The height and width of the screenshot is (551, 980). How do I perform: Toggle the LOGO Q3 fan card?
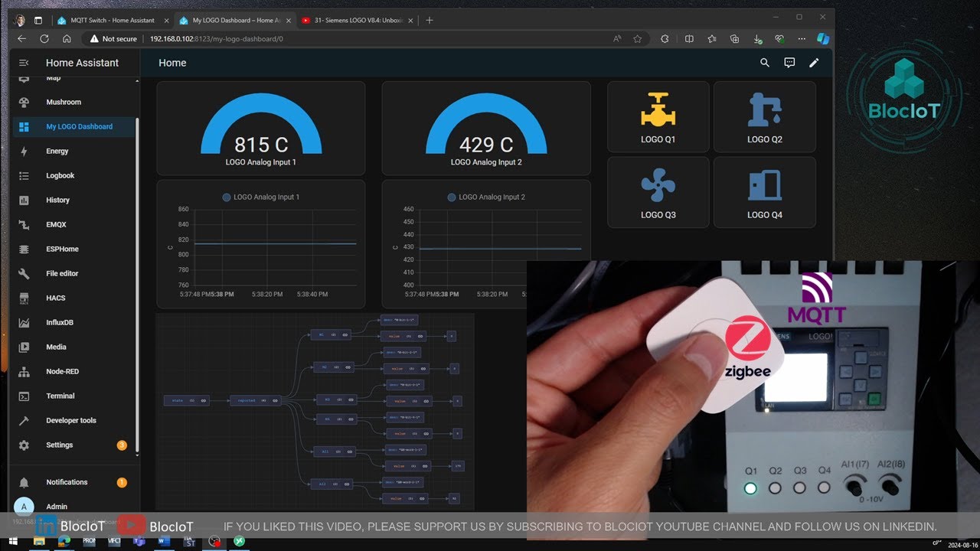pyautogui.click(x=658, y=193)
